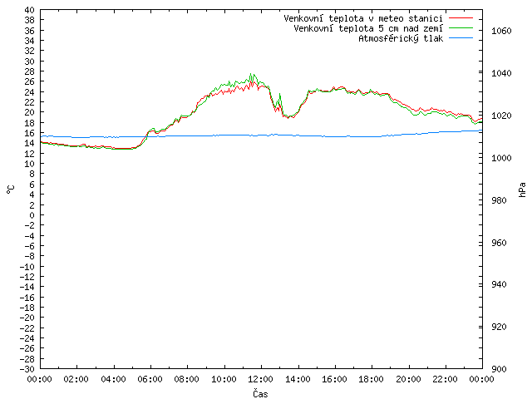Click the right axis unit label 'hPa'

pos(522,190)
